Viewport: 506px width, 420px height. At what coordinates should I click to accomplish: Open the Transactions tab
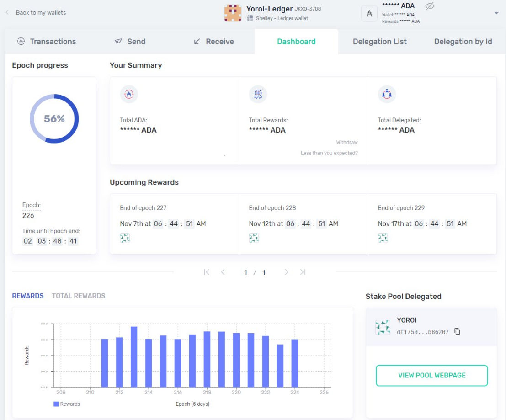pos(47,41)
